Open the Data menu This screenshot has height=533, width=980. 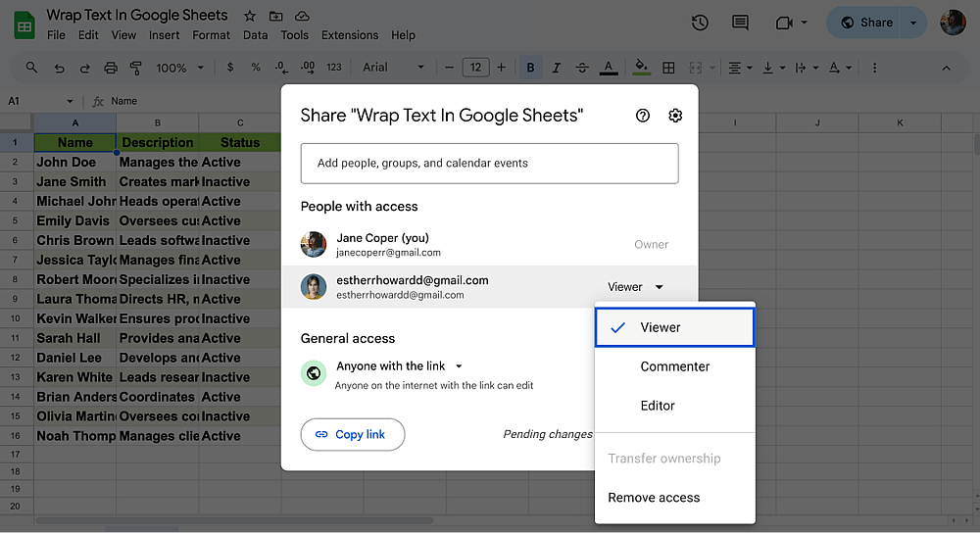(x=255, y=35)
